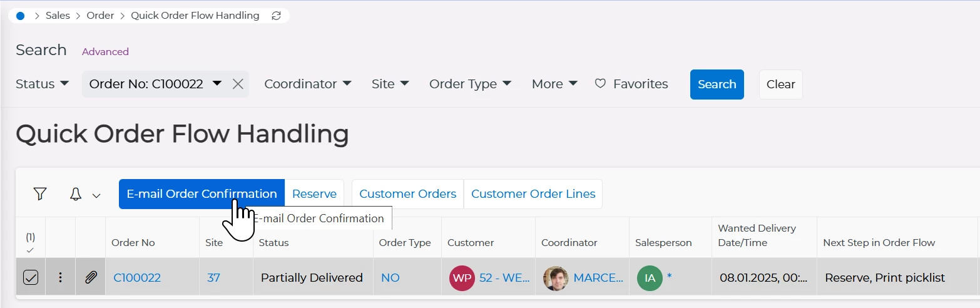Open the row's three-dot actions menu
The height and width of the screenshot is (308, 980).
pyautogui.click(x=60, y=277)
